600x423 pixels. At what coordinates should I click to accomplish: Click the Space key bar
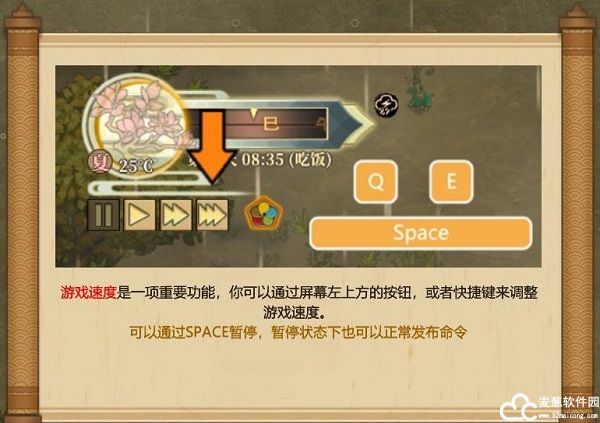point(421,233)
